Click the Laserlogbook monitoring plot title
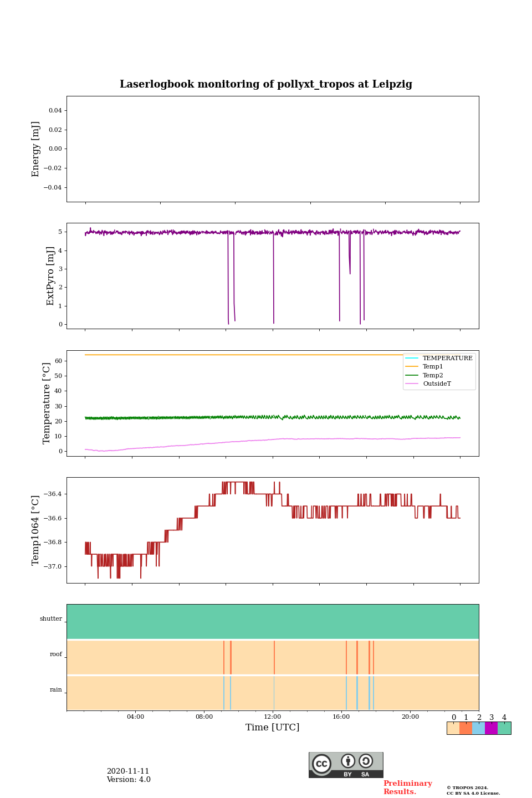Viewport: 532px width, 798px height. pyautogui.click(x=266, y=84)
